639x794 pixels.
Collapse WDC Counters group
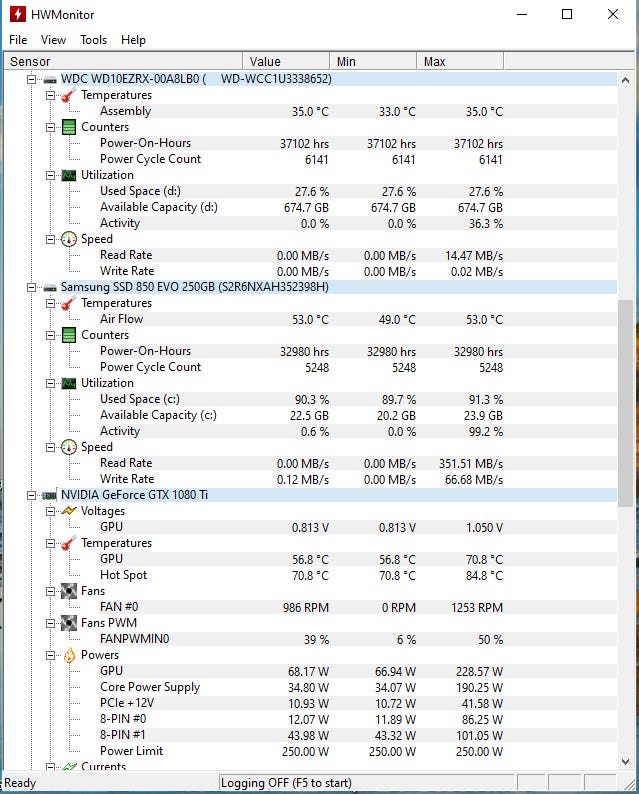51,127
